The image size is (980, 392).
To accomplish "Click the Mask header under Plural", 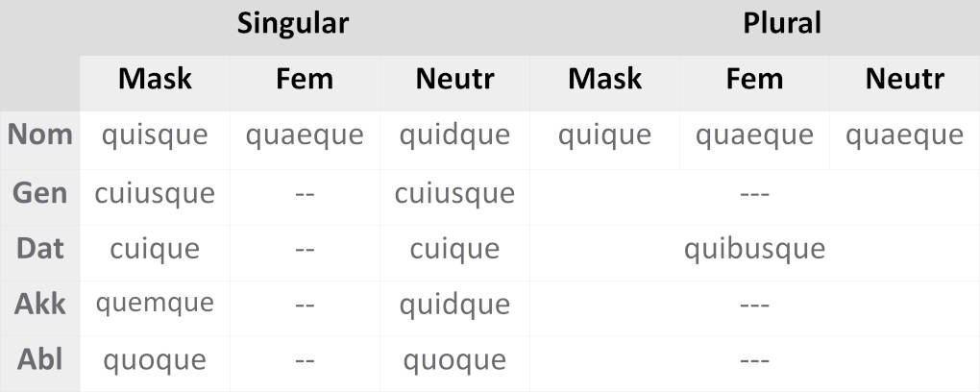I will click(x=604, y=79).
